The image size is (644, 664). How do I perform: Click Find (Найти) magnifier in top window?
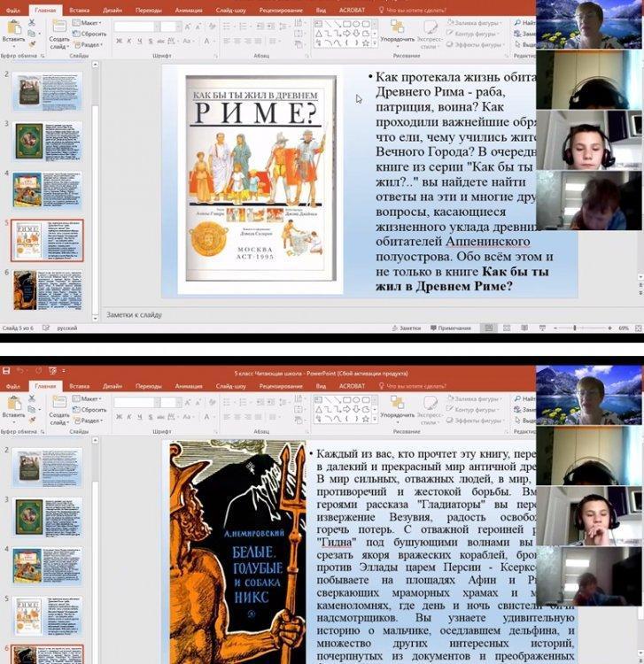[x=517, y=22]
